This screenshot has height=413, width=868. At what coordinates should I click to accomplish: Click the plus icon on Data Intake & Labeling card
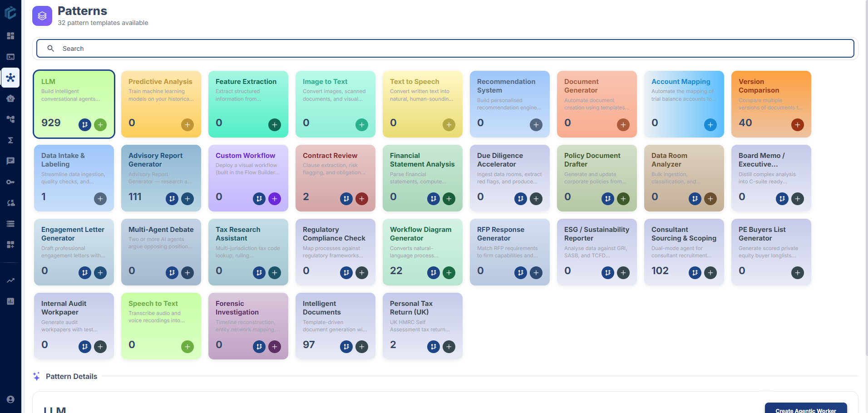[x=100, y=199]
